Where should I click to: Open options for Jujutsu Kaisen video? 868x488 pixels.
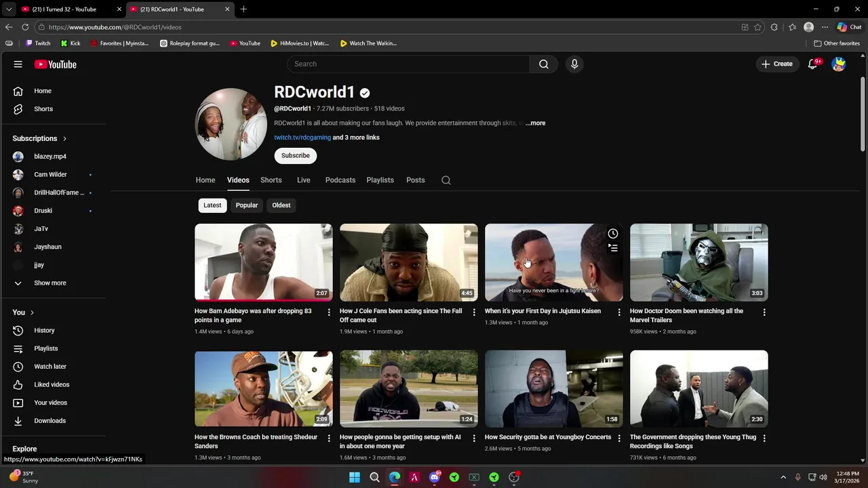(x=619, y=312)
